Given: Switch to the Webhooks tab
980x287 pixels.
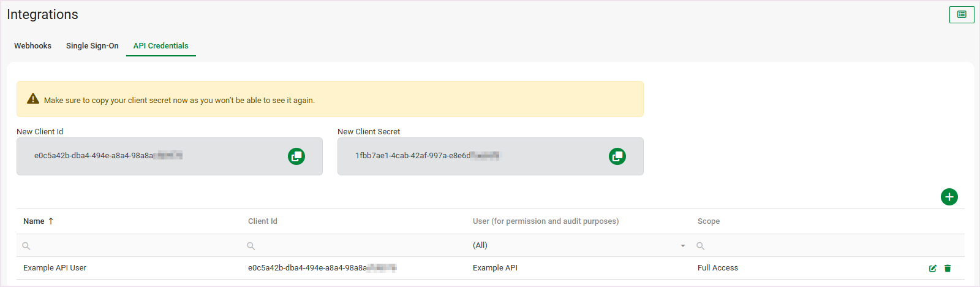Looking at the screenshot, I should coord(33,46).
